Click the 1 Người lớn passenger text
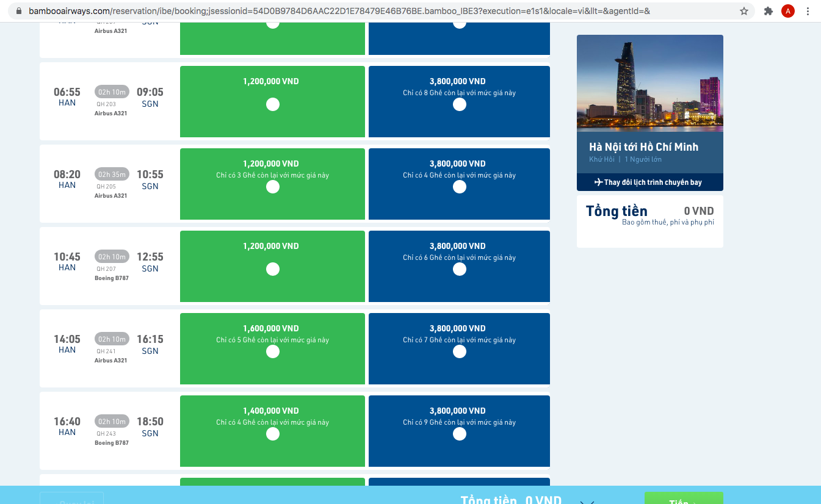 pyautogui.click(x=643, y=159)
